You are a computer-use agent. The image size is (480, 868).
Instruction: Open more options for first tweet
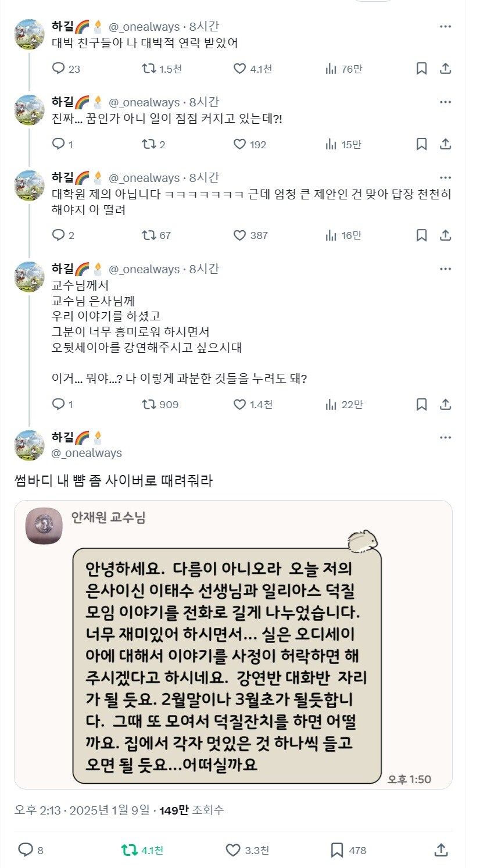445,27
